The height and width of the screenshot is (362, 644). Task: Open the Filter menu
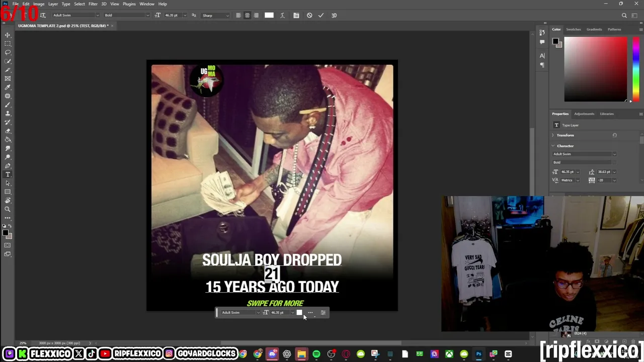(x=93, y=4)
